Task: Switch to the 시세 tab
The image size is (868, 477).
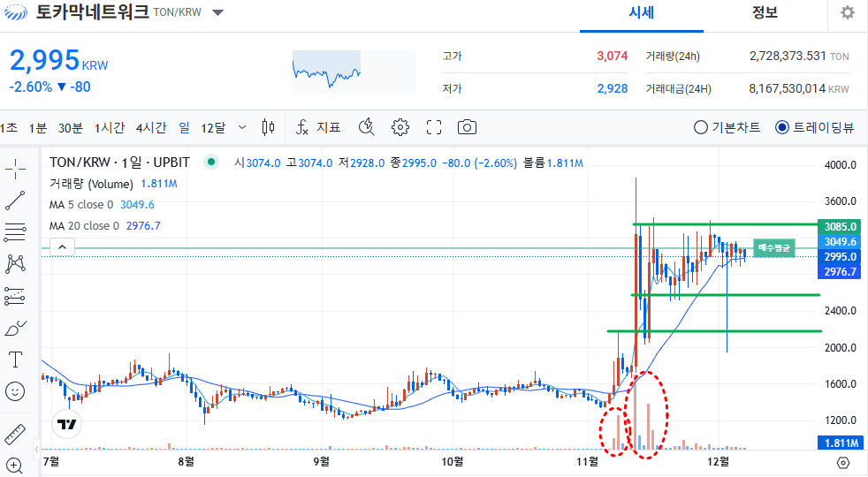Action: pyautogui.click(x=642, y=12)
